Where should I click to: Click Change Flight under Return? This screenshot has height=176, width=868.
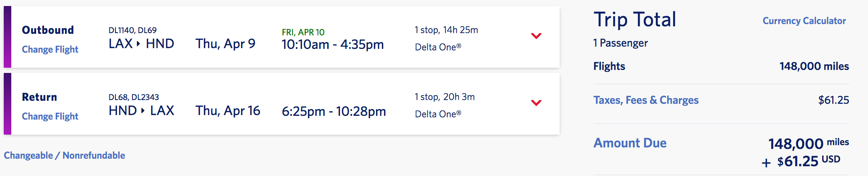click(x=50, y=116)
